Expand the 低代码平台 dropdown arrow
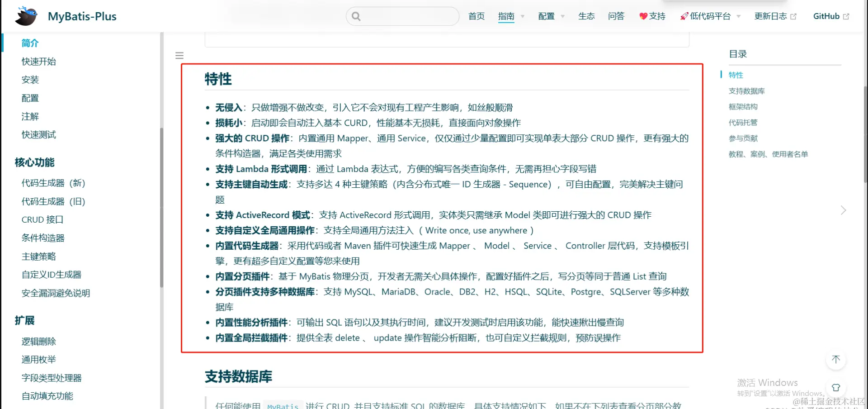This screenshot has height=409, width=868. click(739, 16)
